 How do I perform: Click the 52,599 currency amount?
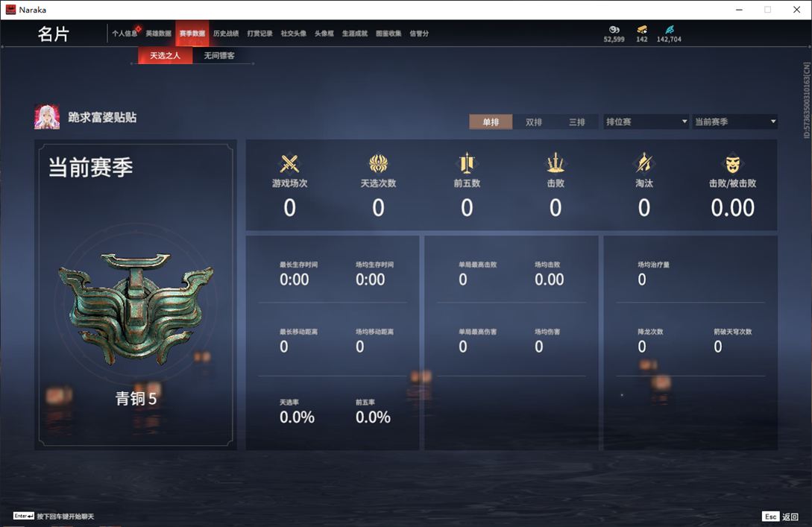(614, 40)
